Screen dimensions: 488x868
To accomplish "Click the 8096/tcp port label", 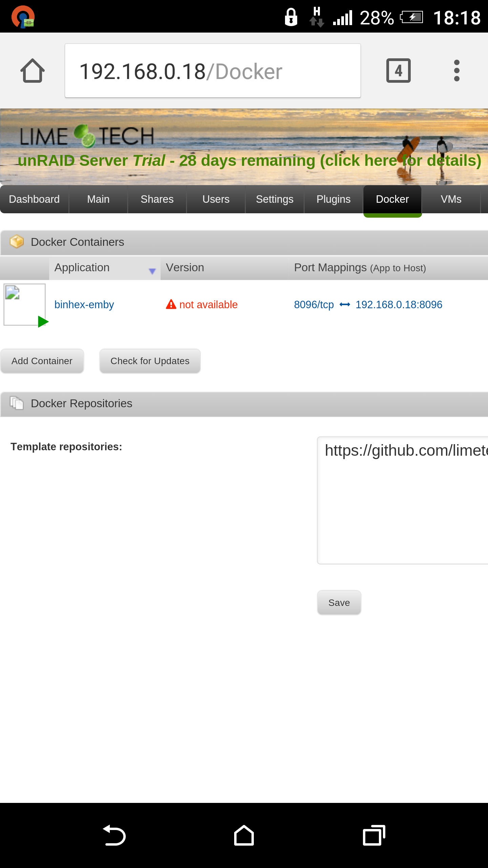I will [x=314, y=304].
